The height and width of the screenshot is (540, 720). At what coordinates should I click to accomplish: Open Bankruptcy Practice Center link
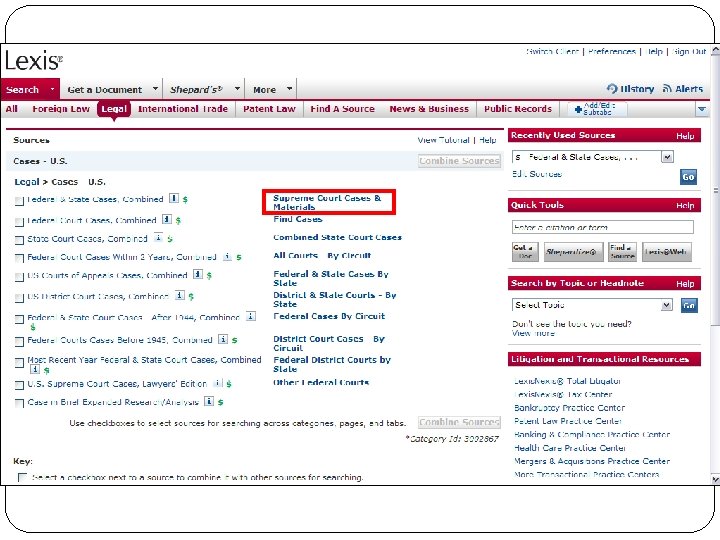tap(569, 407)
